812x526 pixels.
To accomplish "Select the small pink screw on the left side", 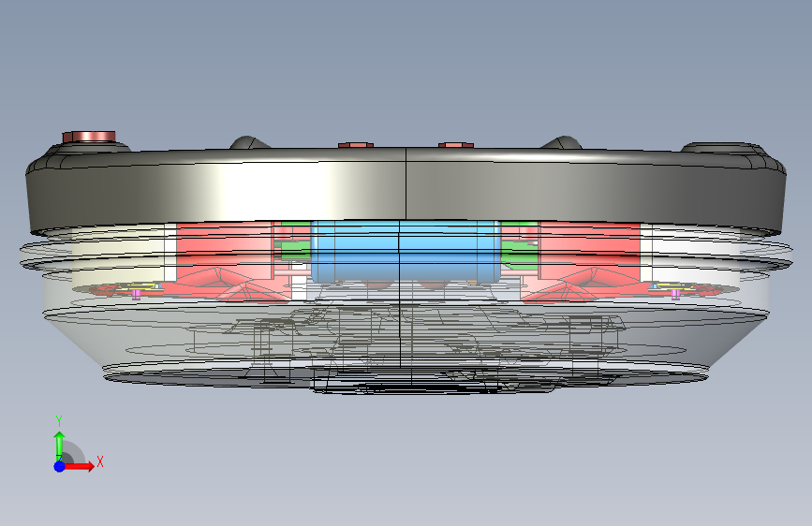I will (x=137, y=295).
